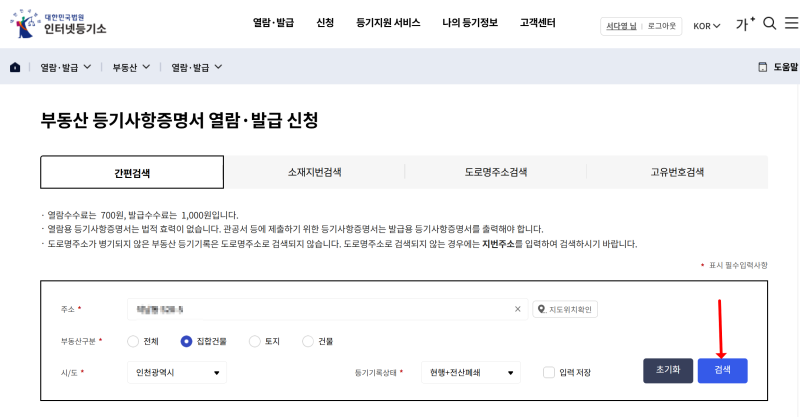This screenshot has width=800, height=417.
Task: Clear the address field with X icon
Action: (x=517, y=309)
